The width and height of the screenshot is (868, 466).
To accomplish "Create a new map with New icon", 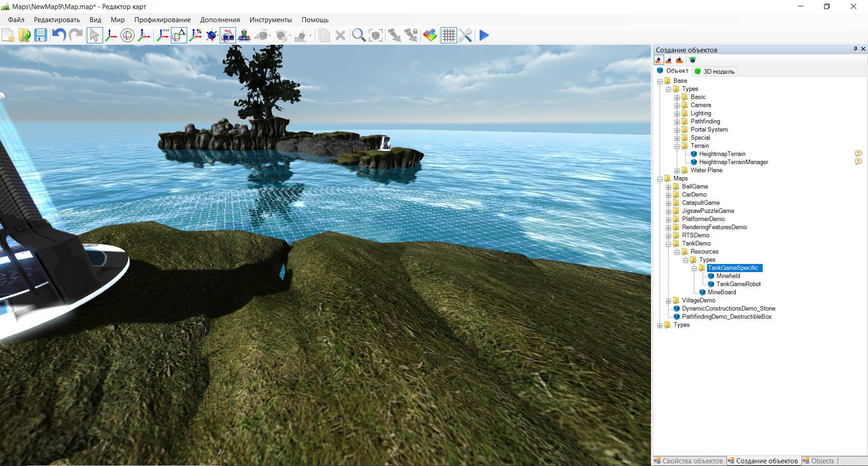I will [x=8, y=35].
